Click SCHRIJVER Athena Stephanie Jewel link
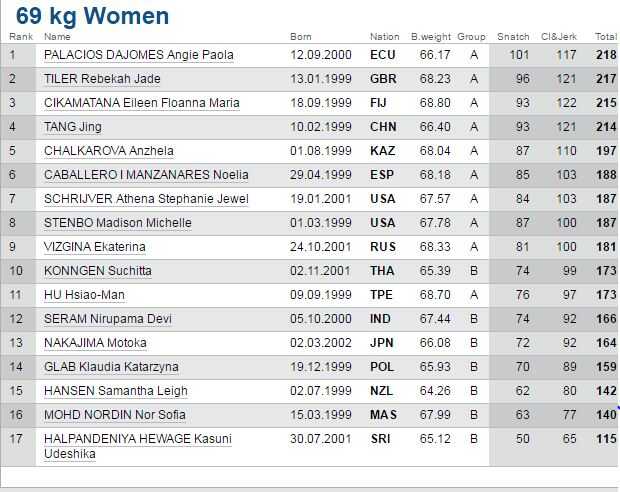The image size is (620, 492). coord(146,199)
